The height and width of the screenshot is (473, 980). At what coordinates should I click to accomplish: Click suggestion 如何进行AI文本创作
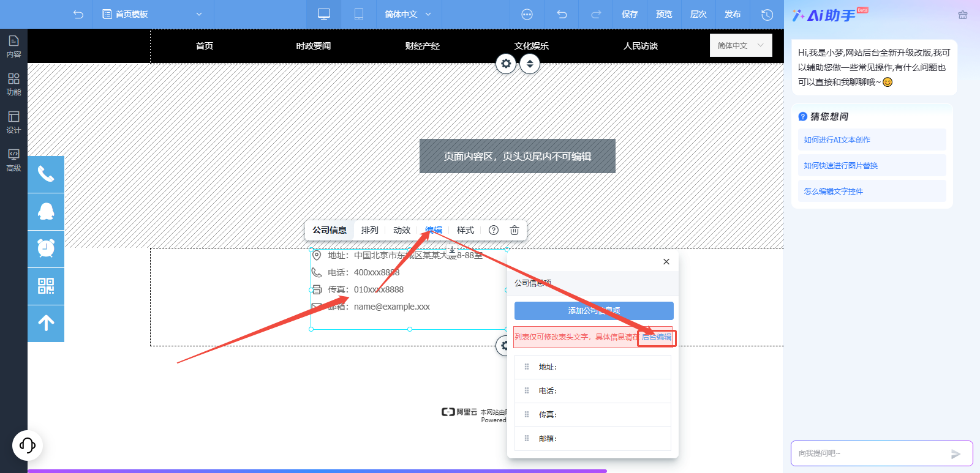tap(872, 140)
